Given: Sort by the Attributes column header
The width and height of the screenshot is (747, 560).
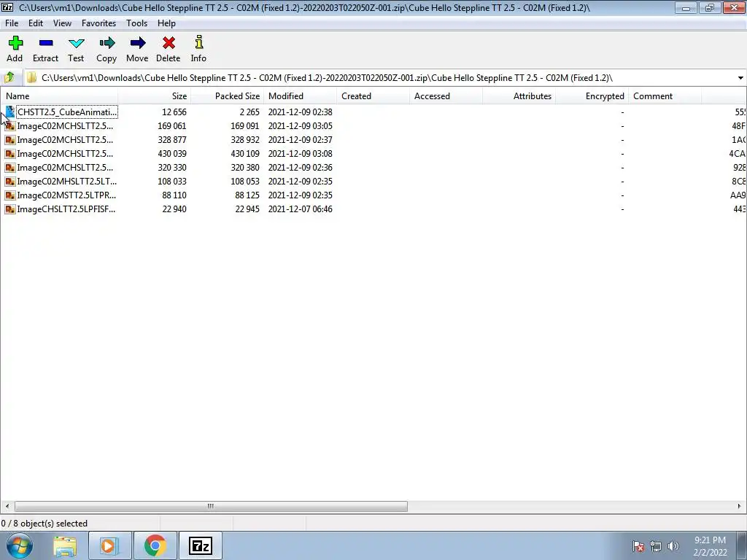Looking at the screenshot, I should pyautogui.click(x=519, y=96).
